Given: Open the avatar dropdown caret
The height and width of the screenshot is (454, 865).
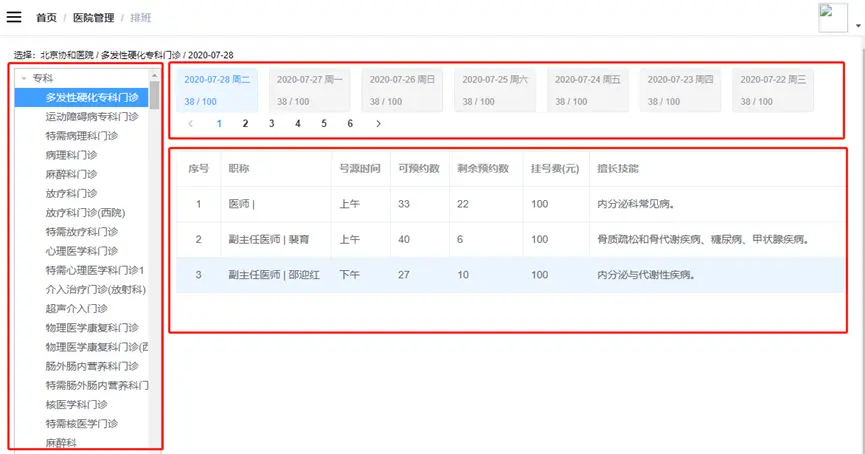Looking at the screenshot, I should click(858, 25).
